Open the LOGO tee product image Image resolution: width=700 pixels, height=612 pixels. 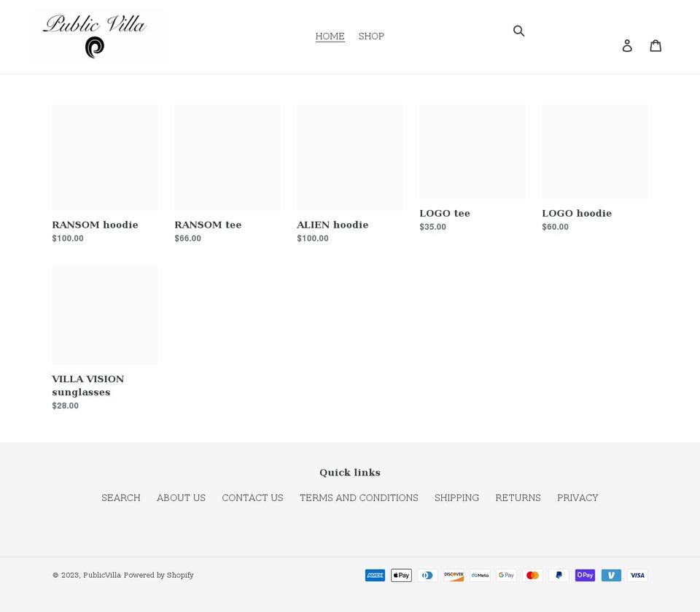pos(472,152)
